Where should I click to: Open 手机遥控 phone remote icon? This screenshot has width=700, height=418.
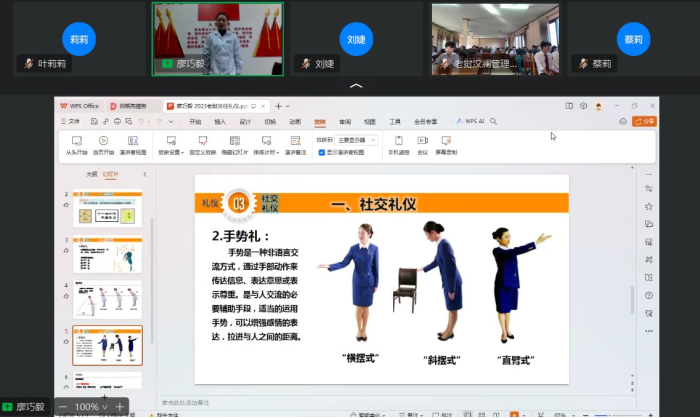tap(398, 142)
